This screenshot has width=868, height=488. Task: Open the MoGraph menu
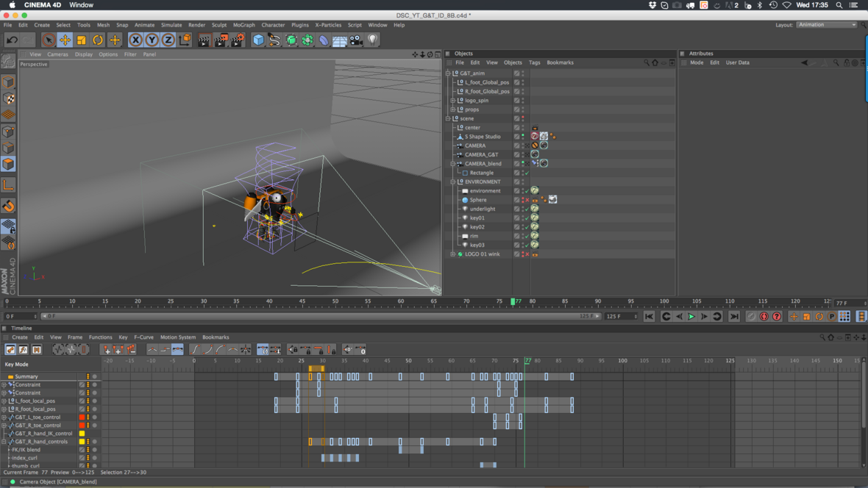point(243,25)
